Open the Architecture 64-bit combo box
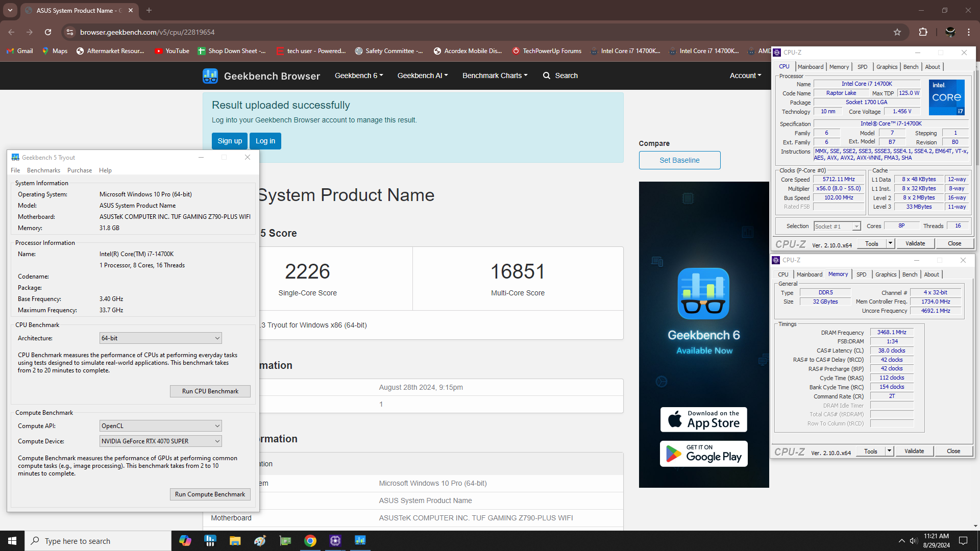The image size is (980, 551). 161,338
